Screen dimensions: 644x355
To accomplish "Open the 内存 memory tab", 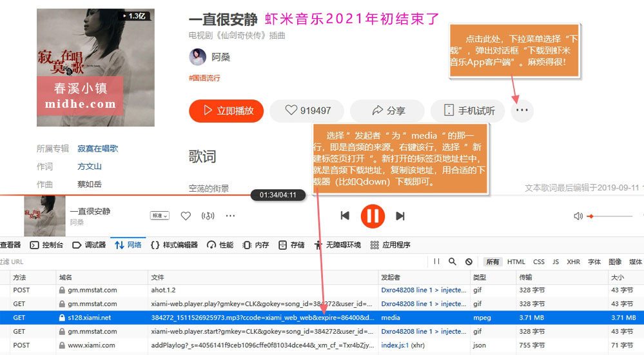I will point(256,245).
